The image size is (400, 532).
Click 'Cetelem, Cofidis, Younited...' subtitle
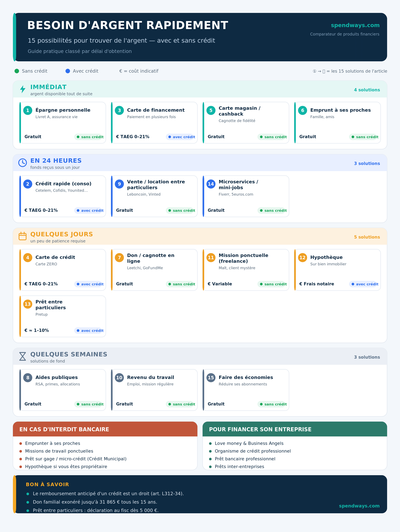[62, 190]
